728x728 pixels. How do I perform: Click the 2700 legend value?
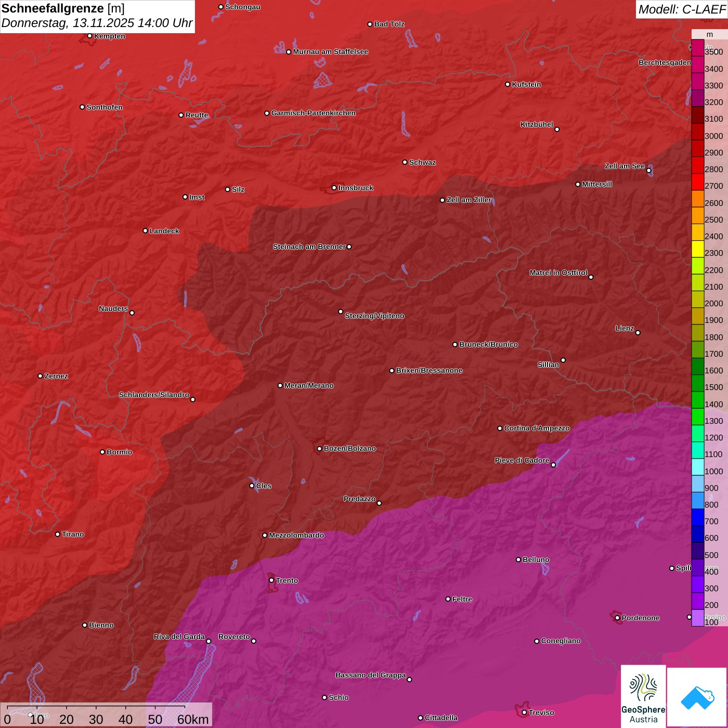713,186
